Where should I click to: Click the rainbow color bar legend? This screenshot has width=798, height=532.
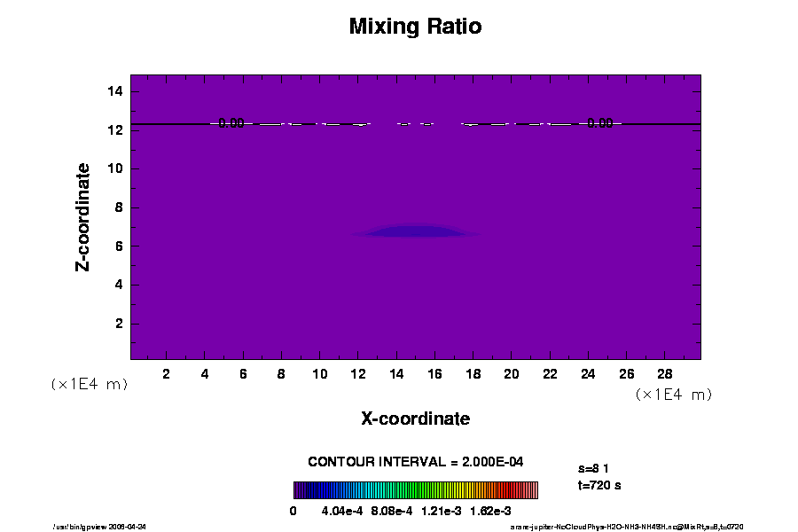click(x=415, y=489)
